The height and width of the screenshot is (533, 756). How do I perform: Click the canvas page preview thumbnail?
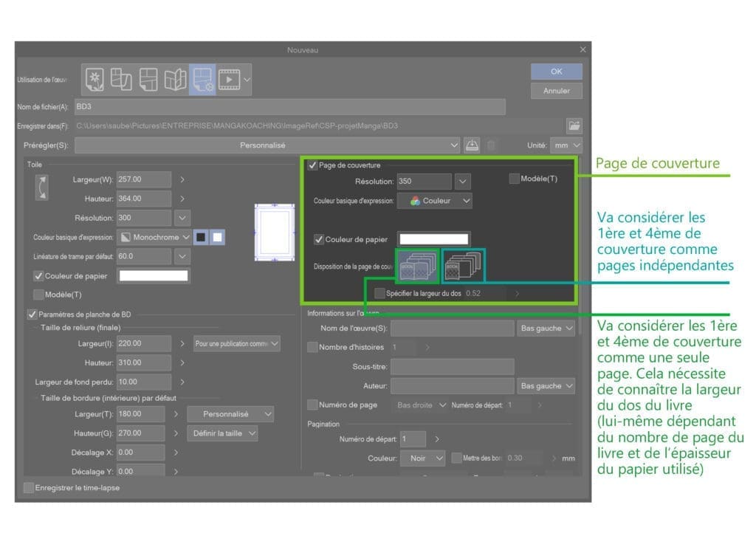275,233
